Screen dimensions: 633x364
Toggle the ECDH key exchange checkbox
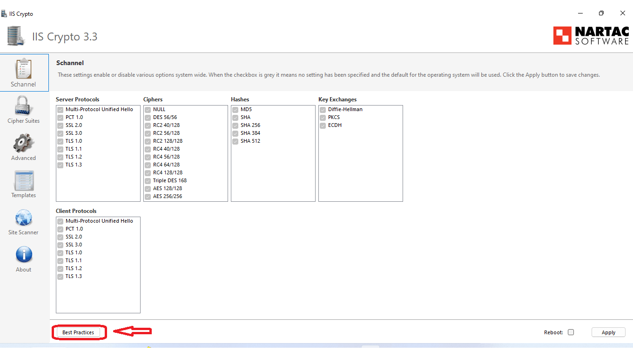tap(323, 126)
